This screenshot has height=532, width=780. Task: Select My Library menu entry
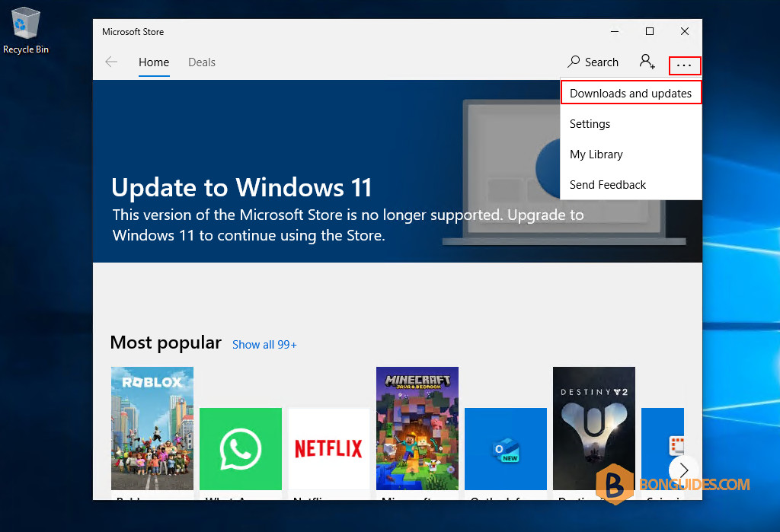click(631, 155)
